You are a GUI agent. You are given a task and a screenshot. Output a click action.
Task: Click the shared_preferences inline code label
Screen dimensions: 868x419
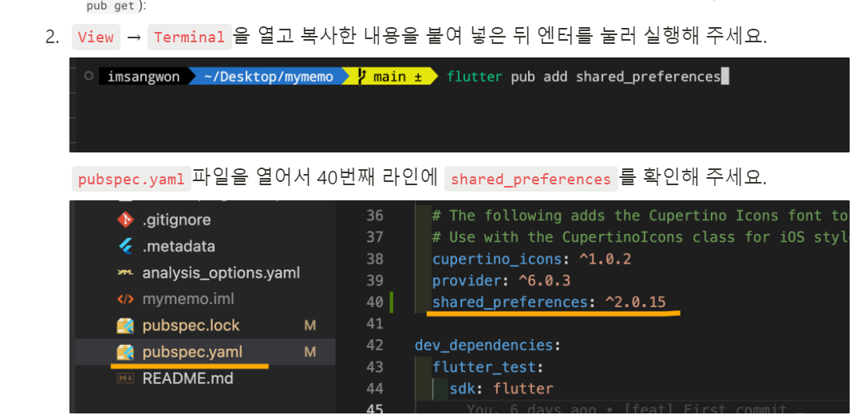(x=531, y=180)
